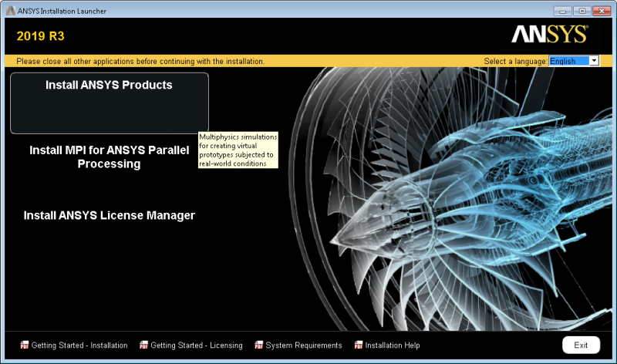Viewport: 617px width, 364px height.
Task: Click the 'Select a language:' label
Action: [x=515, y=62]
